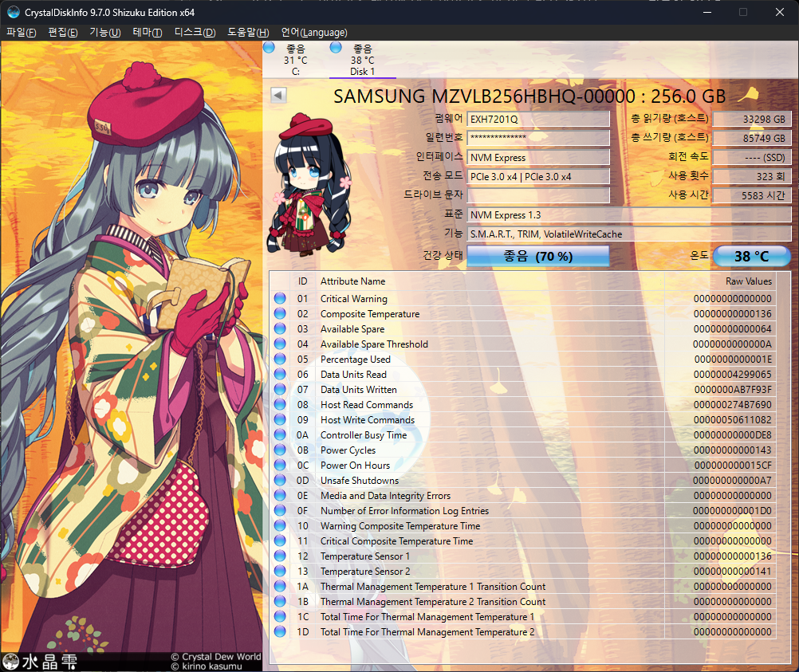Click status orb for Power On Hours row
This screenshot has width=799, height=672.
pos(280,466)
